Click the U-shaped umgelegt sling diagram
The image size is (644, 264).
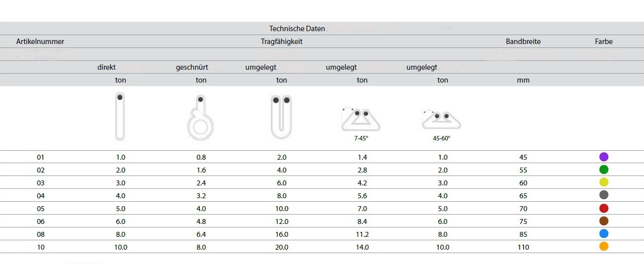tap(281, 117)
